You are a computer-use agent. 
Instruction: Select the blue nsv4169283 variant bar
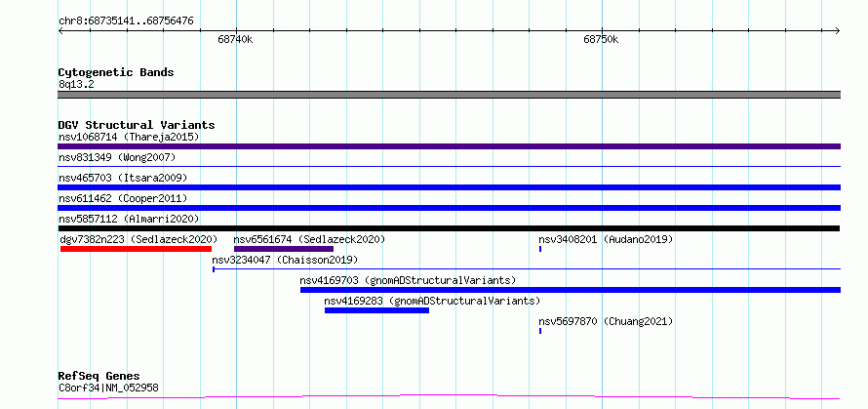tap(377, 310)
